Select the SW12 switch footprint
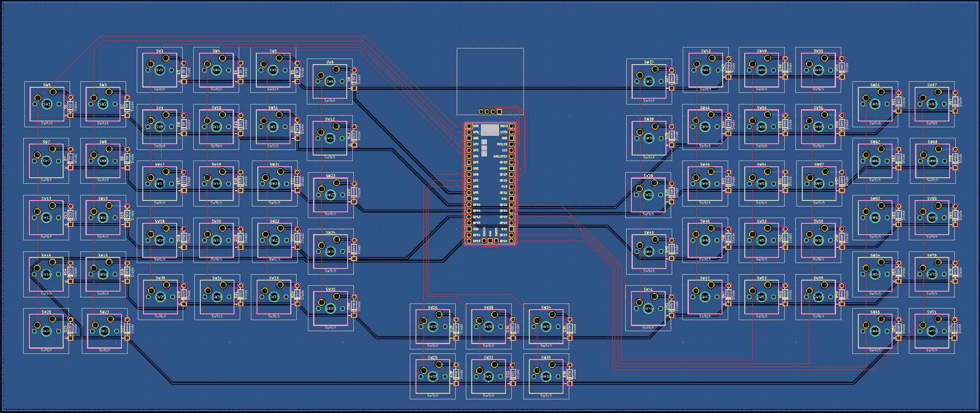Viewport: 980px width, 413px height. coord(330,138)
